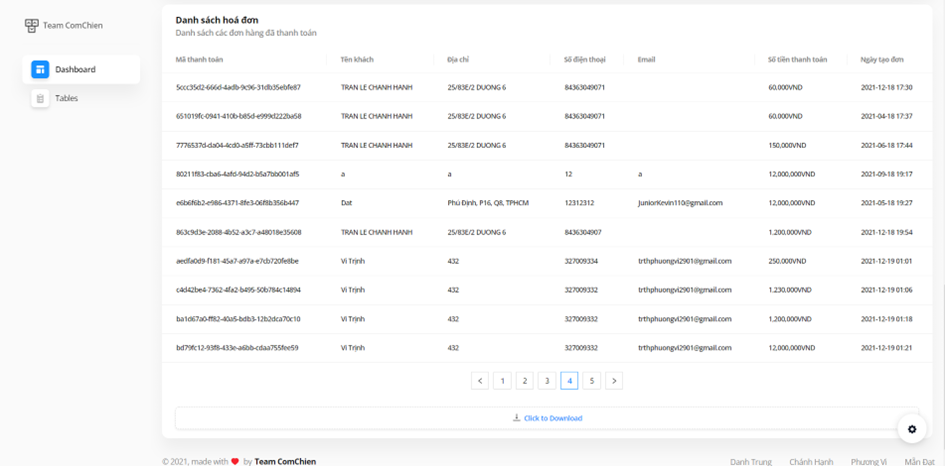This screenshot has width=945, height=466.
Task: Click the Team ComChien brand name in the sidebar
Action: [73, 25]
